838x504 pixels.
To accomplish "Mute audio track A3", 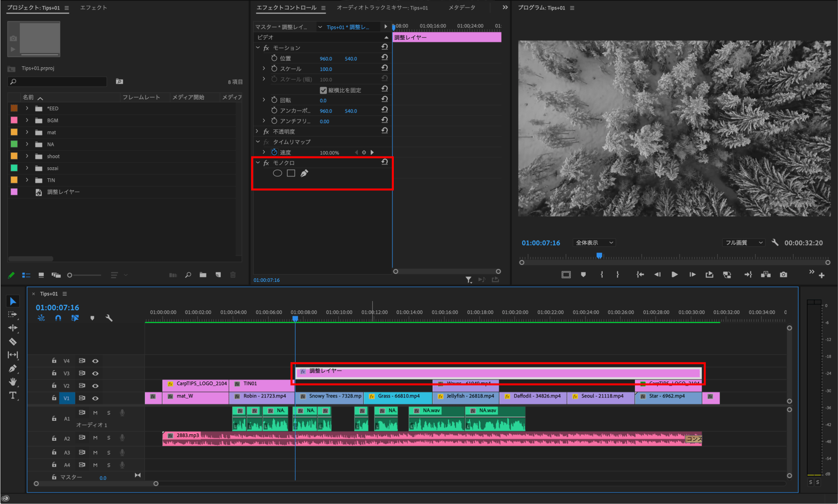I will [x=95, y=452].
